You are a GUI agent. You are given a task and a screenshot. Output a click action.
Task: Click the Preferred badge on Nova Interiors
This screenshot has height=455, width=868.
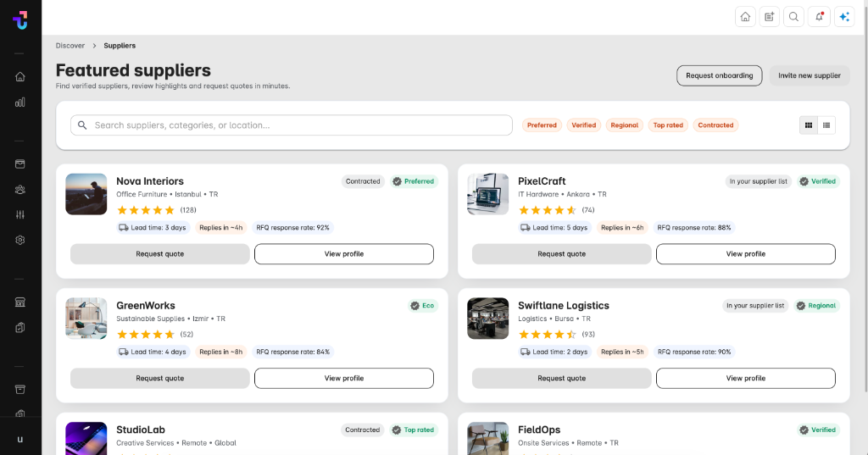414,181
